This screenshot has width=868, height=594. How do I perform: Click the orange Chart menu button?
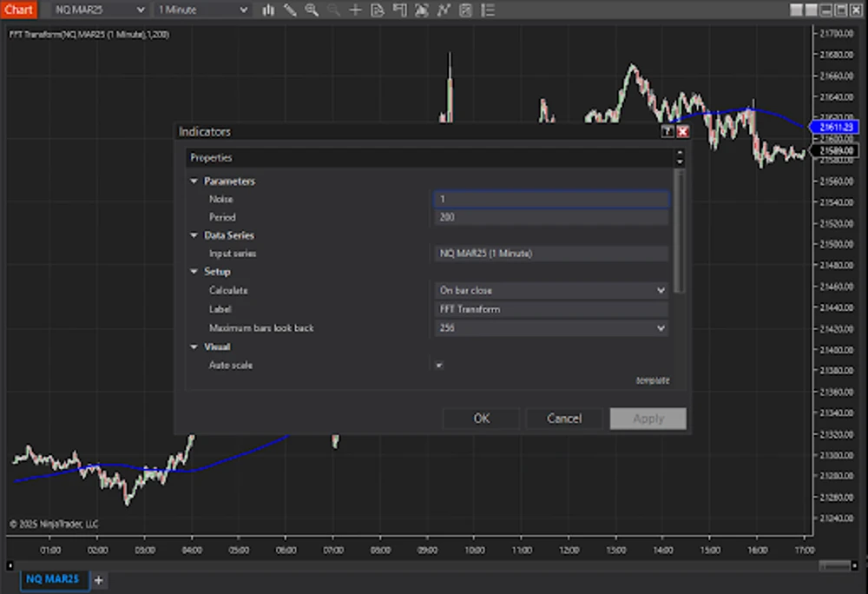point(19,10)
